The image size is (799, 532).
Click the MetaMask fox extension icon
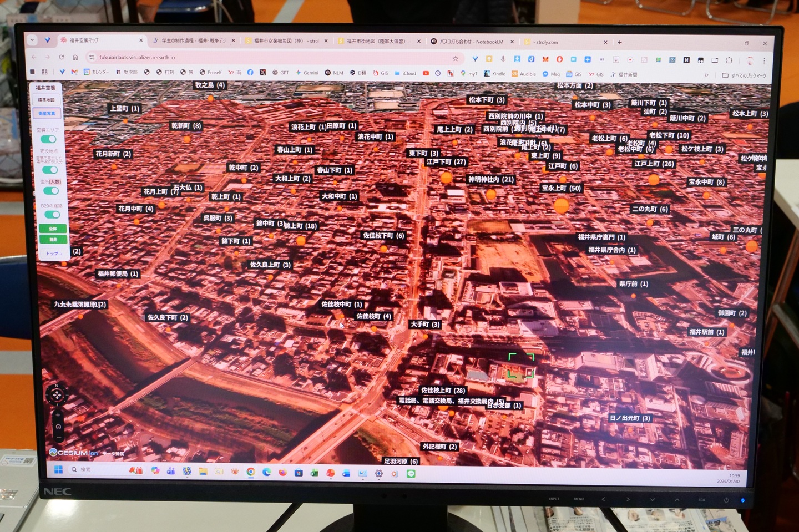(545, 59)
